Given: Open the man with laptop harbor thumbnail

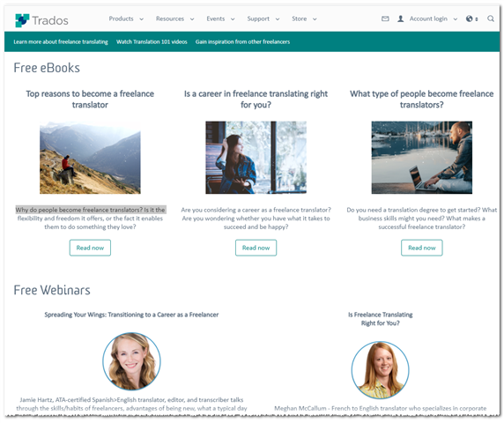Looking at the screenshot, I should point(422,158).
